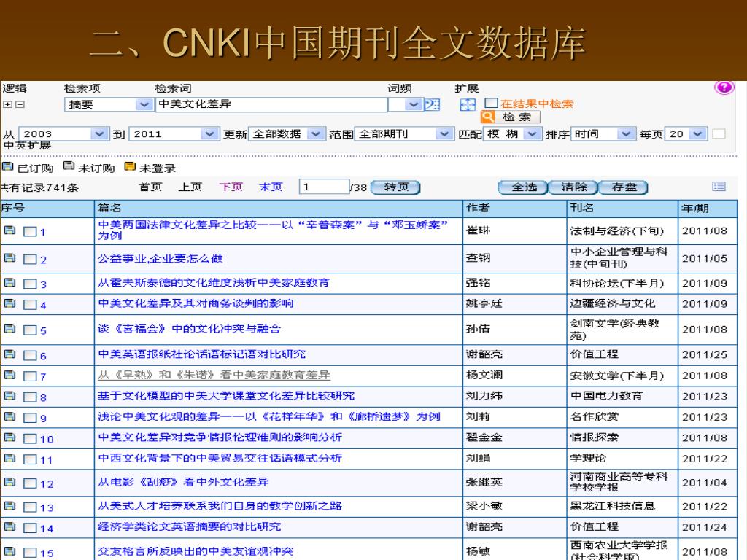Toggle the 中英扩展 checkbox
747x560 pixels.
pyautogui.click(x=719, y=134)
